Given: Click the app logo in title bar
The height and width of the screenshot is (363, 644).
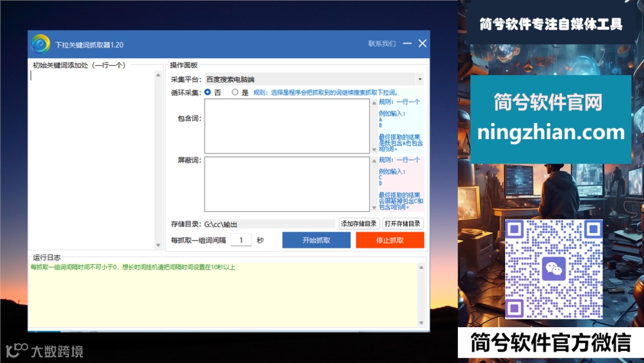Looking at the screenshot, I should pyautogui.click(x=41, y=44).
